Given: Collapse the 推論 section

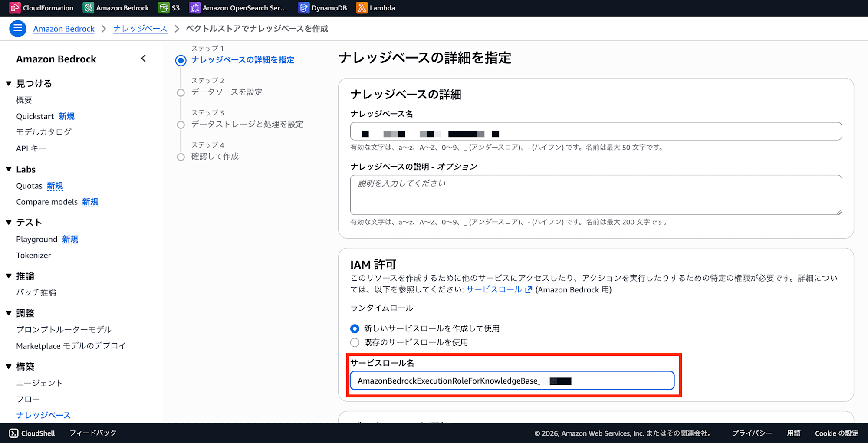Looking at the screenshot, I should 9,276.
